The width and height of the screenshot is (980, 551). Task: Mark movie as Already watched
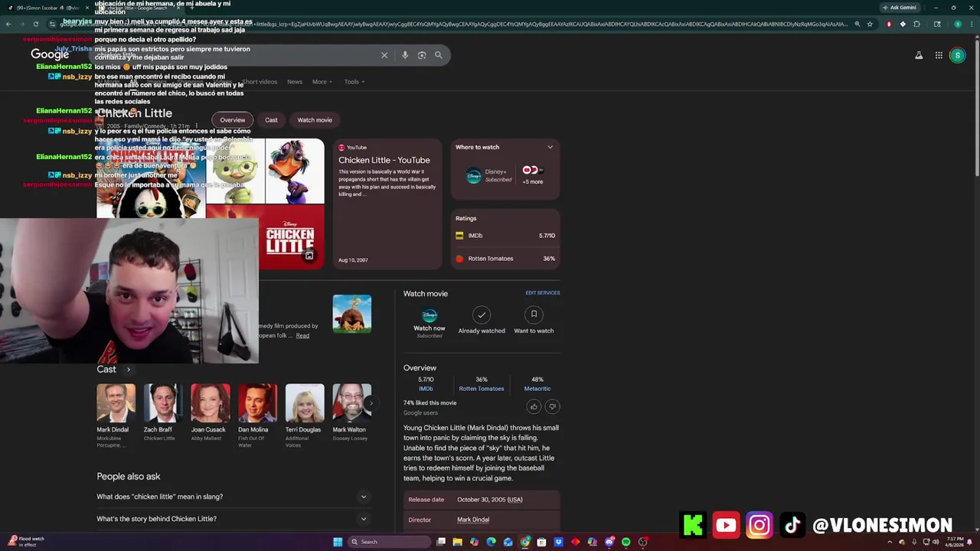click(x=482, y=321)
